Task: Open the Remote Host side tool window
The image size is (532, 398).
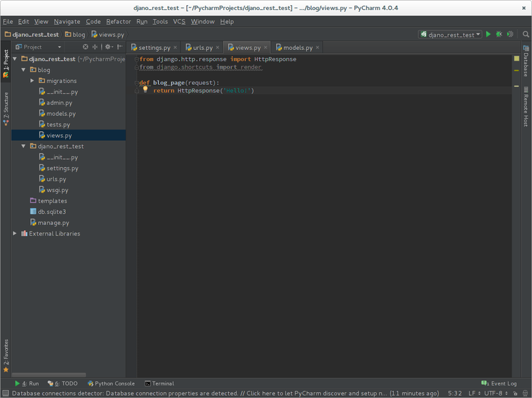Action: tap(526, 107)
